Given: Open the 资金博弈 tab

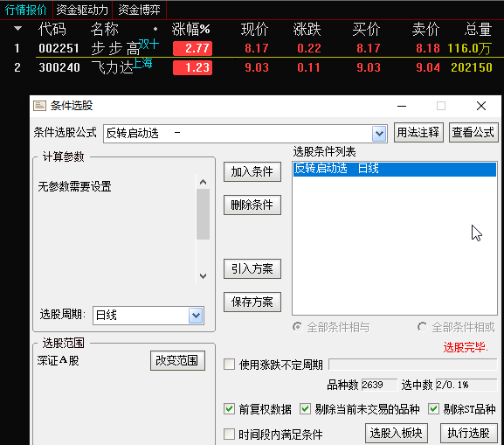Looking at the screenshot, I should (x=140, y=10).
